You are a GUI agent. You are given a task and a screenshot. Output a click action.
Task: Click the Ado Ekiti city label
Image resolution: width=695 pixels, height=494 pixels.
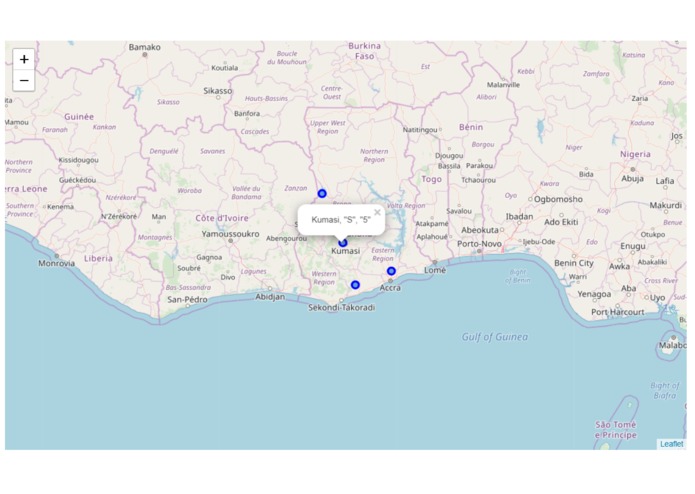click(561, 222)
